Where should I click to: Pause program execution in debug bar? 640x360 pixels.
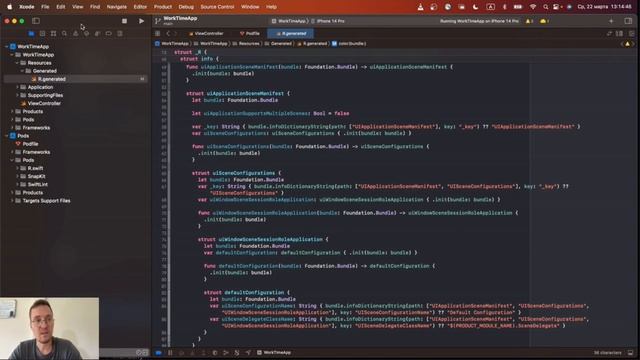170,353
